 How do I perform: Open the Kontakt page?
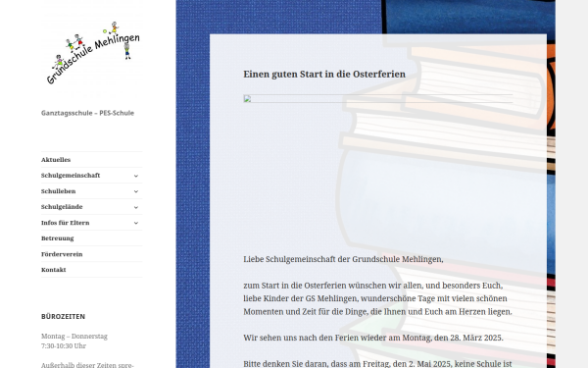tap(54, 270)
